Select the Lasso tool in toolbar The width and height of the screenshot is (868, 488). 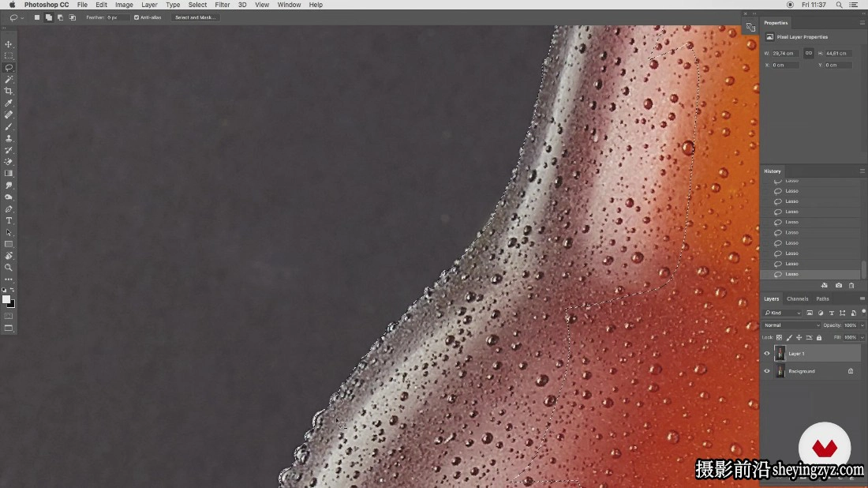click(9, 68)
